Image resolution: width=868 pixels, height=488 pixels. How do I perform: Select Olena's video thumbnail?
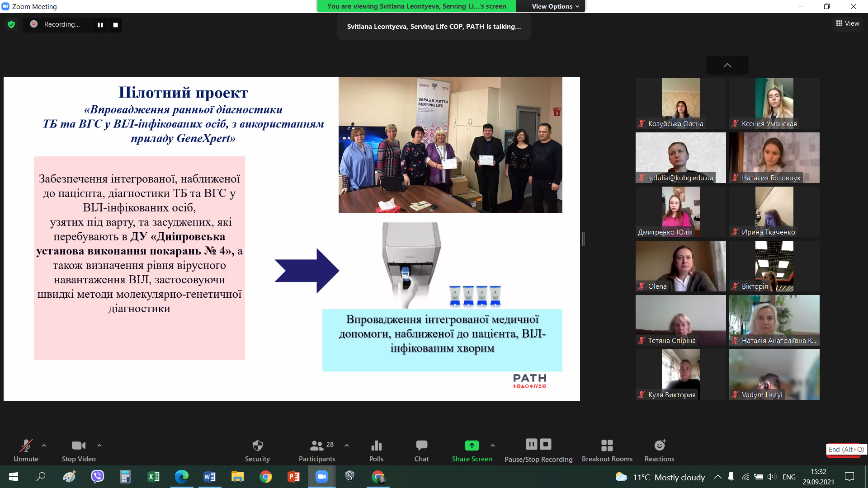680,266
